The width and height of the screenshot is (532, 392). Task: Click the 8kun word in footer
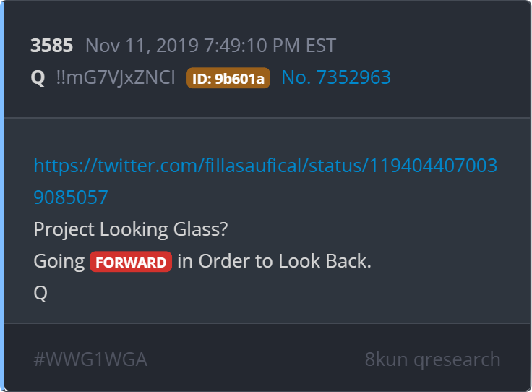click(386, 359)
